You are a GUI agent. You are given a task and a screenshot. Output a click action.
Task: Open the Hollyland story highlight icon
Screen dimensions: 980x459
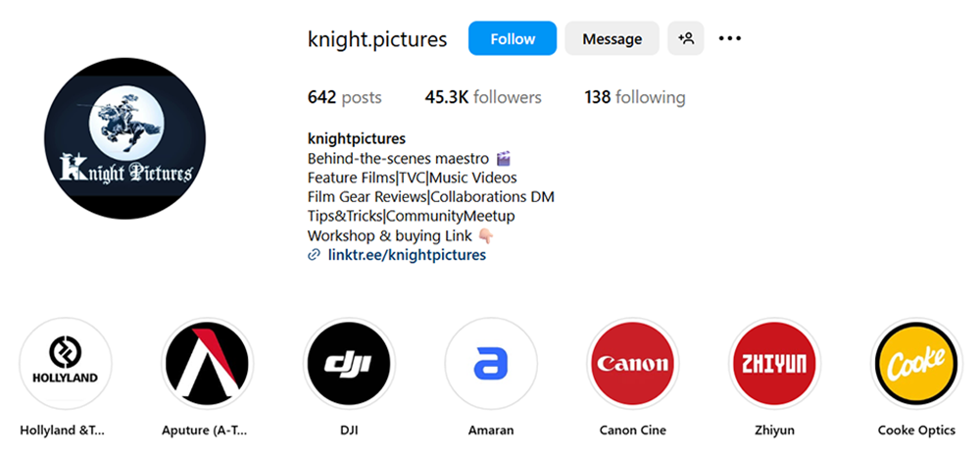pyautogui.click(x=66, y=363)
